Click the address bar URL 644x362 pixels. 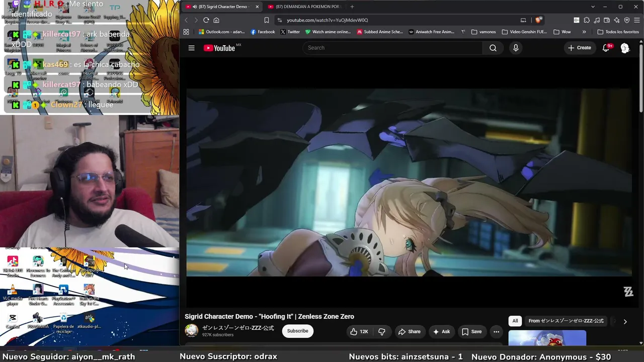[328, 20]
